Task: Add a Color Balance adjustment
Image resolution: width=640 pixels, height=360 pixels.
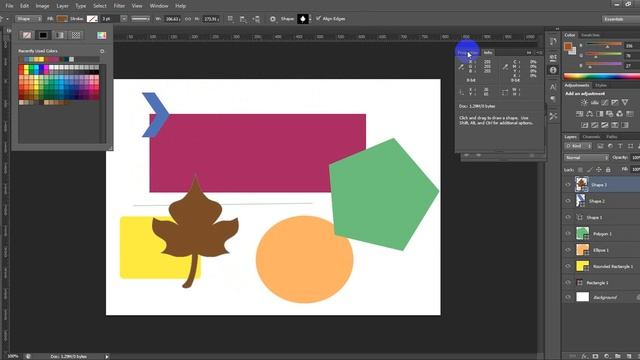Action: tap(589, 113)
